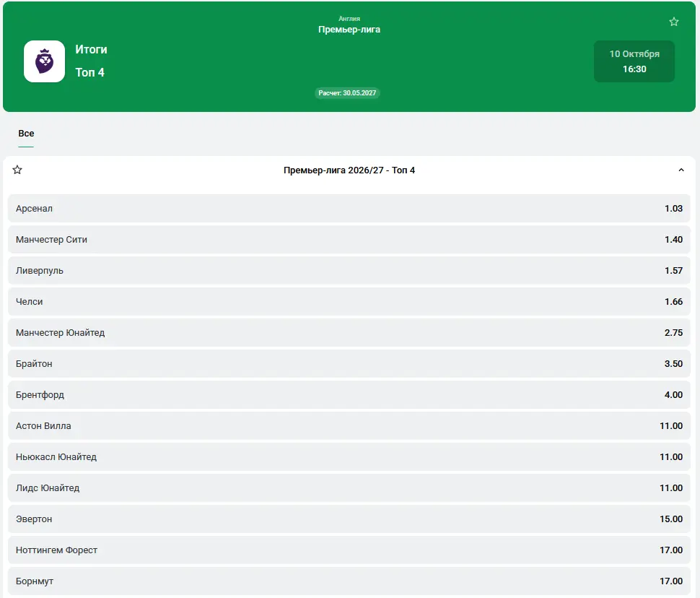Select Арсенал odds 1.03
This screenshot has height=598, width=700.
pos(349,208)
